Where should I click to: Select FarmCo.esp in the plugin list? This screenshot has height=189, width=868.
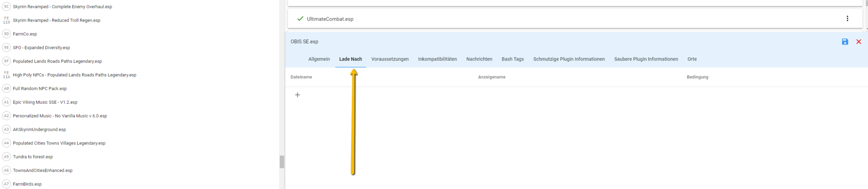coord(25,34)
